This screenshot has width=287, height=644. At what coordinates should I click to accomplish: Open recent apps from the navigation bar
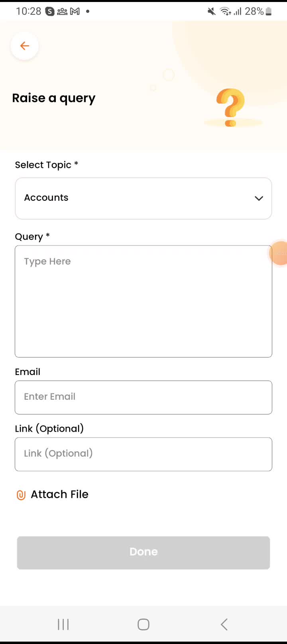[x=63, y=624]
